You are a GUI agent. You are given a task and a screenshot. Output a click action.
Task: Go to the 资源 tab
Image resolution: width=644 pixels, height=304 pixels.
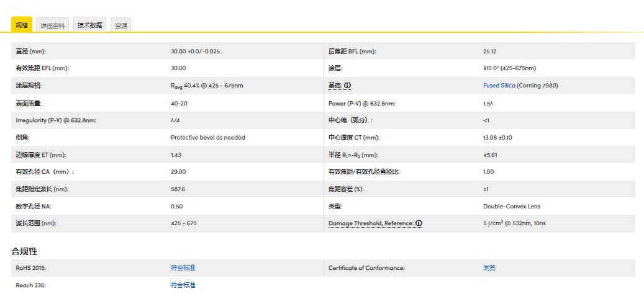(121, 25)
